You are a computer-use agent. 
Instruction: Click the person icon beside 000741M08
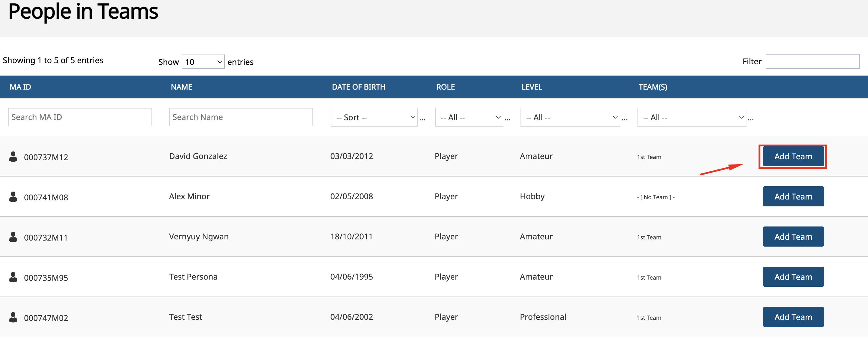pyautogui.click(x=13, y=197)
